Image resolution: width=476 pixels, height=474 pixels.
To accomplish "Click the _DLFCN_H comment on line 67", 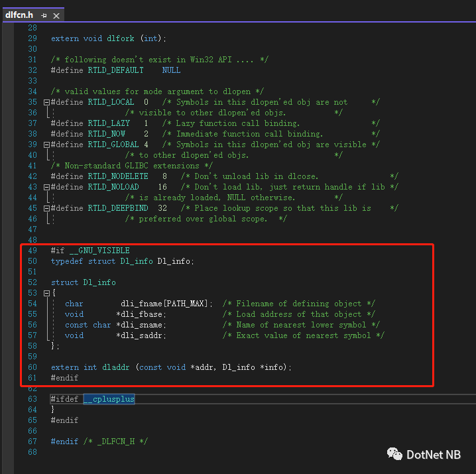I will click(113, 442).
